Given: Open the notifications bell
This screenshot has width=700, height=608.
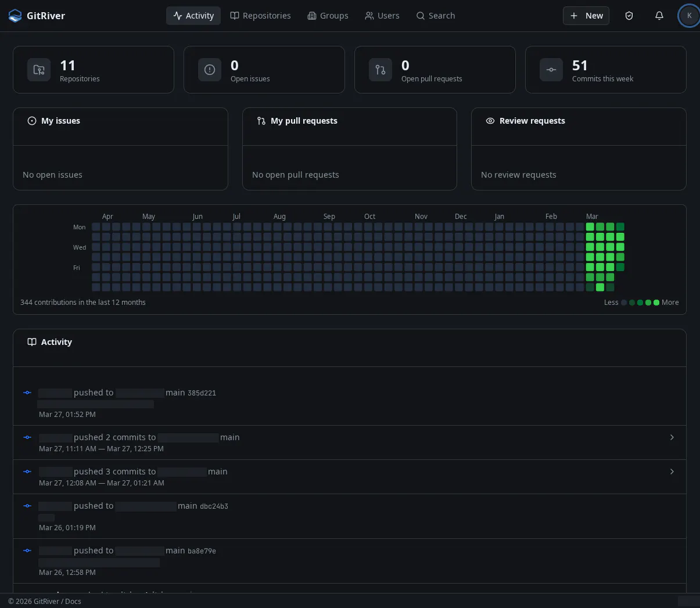Looking at the screenshot, I should coord(659,16).
